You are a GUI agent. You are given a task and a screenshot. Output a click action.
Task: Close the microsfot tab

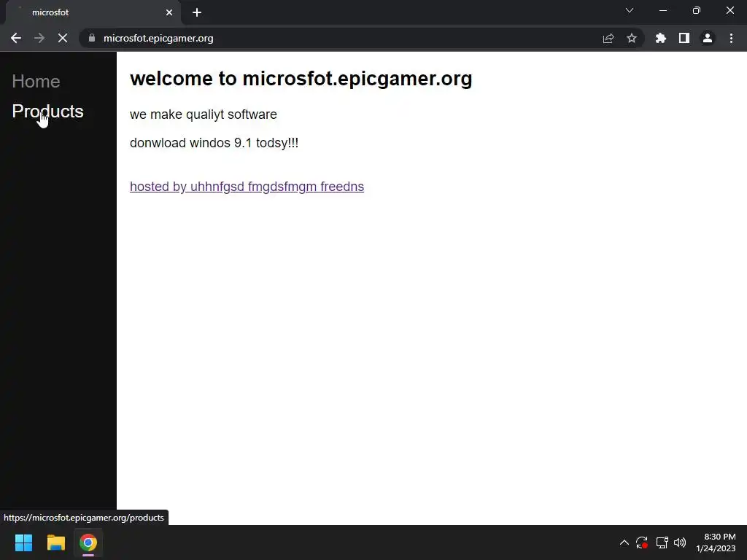169,12
